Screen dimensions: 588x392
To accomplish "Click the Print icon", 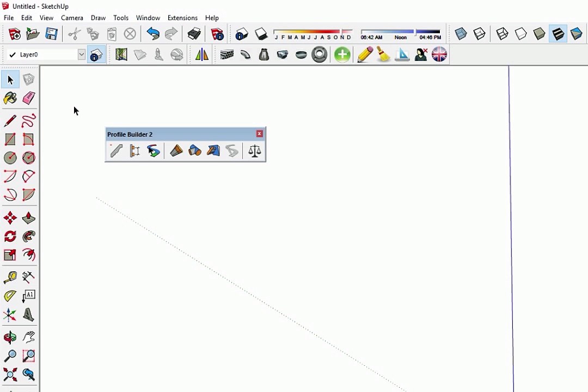I will (x=194, y=34).
